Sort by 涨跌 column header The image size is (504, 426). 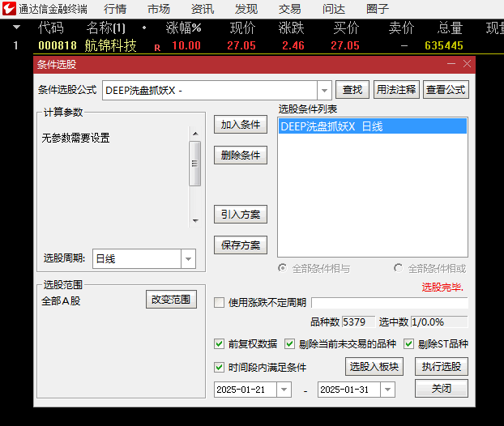pos(291,28)
